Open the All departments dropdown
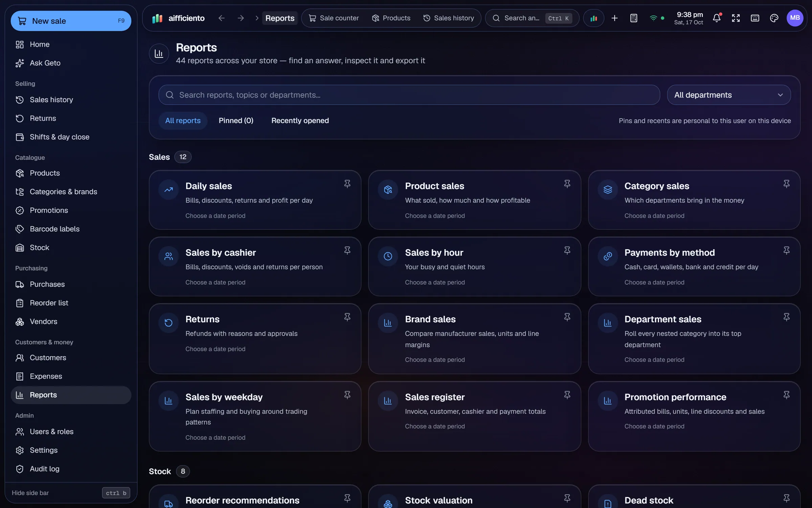Viewport: 812px width, 508px height. (x=729, y=95)
